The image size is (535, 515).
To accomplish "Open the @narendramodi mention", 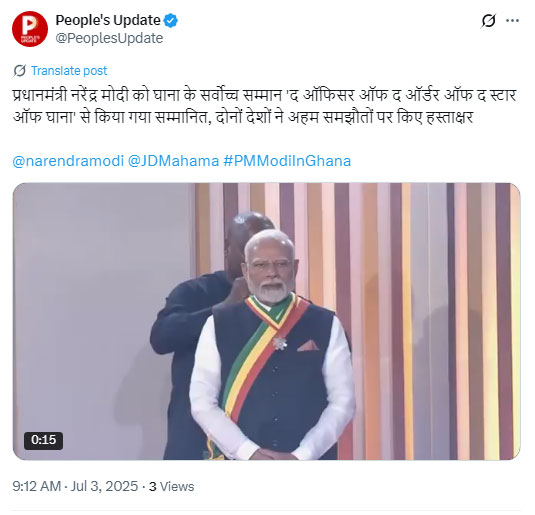I will 68,161.
